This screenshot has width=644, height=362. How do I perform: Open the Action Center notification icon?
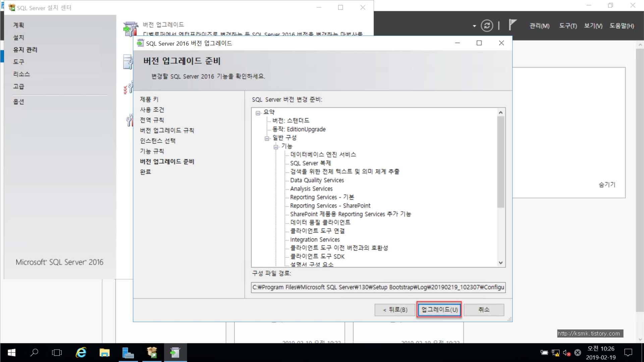[628, 353]
